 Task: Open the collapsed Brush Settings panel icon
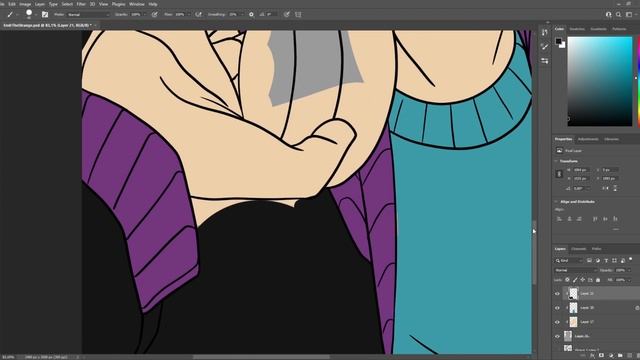coord(544,47)
